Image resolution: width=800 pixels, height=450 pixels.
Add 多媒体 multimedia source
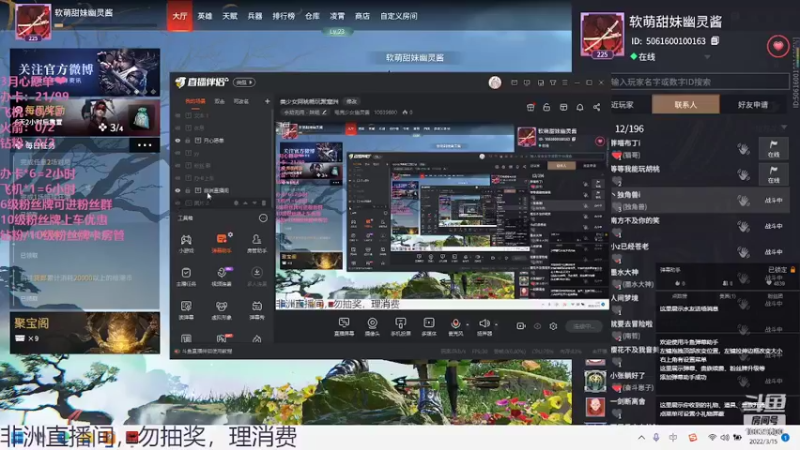point(429,326)
